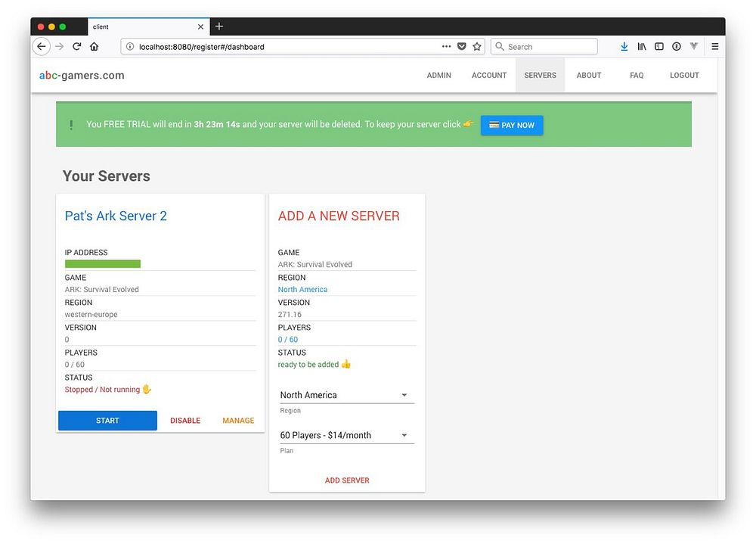The image size is (756, 544).
Task: Select the 'client' browser tab
Action: pyautogui.click(x=148, y=27)
